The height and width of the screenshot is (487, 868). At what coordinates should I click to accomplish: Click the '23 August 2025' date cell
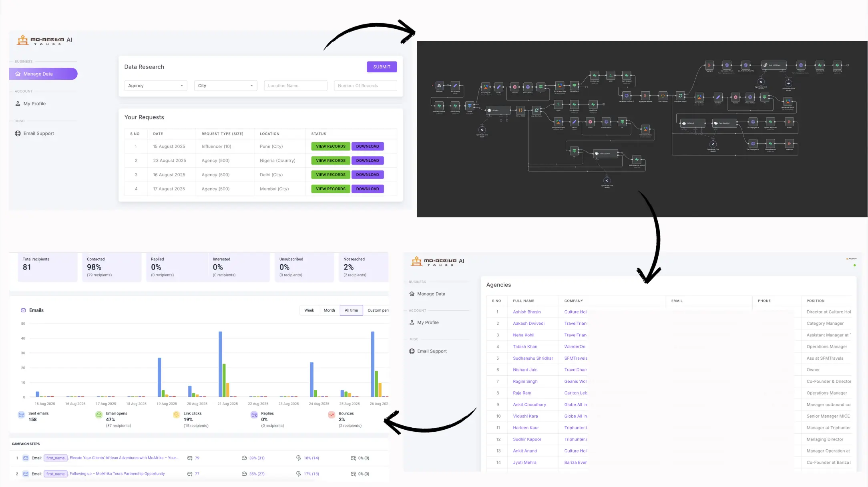(x=169, y=161)
